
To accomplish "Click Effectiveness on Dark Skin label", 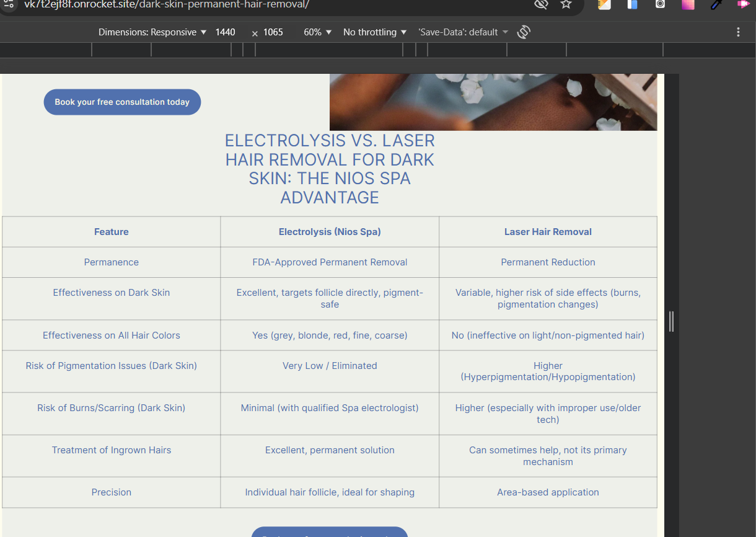I will point(112,293).
